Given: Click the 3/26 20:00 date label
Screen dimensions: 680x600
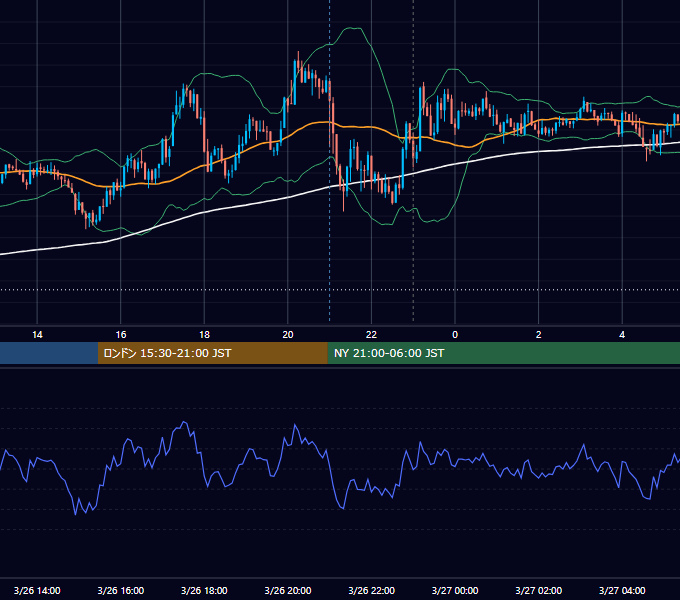Looking at the screenshot, I should coord(288,590).
